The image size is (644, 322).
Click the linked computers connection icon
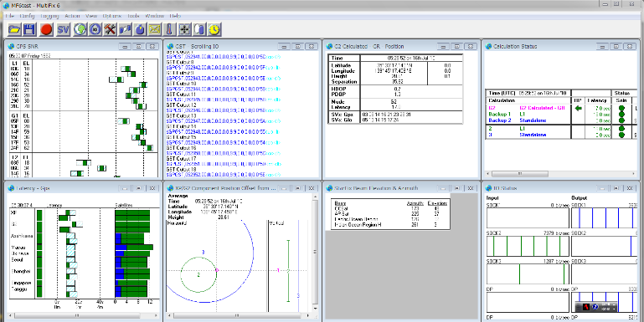125,29
